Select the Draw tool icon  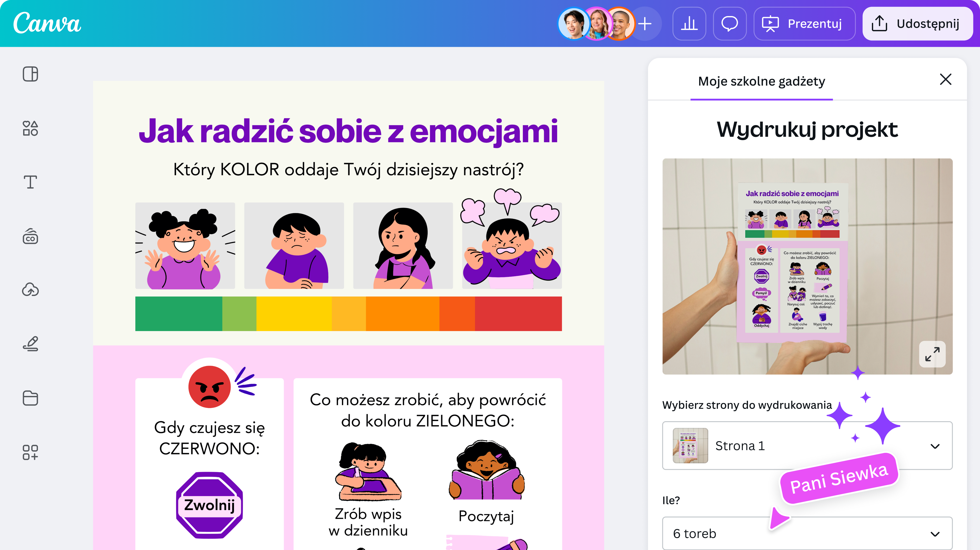click(x=31, y=344)
